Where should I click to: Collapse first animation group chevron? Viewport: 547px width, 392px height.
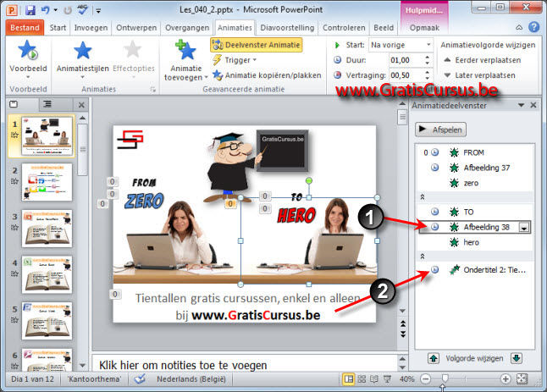coord(423,197)
